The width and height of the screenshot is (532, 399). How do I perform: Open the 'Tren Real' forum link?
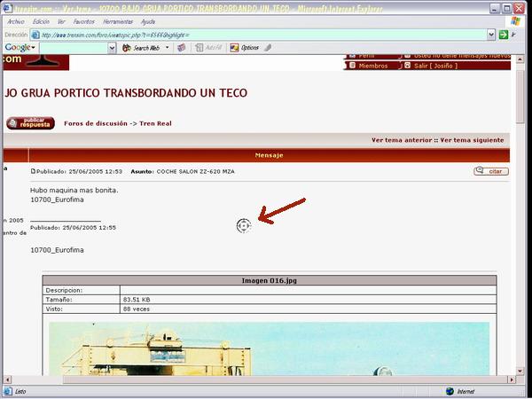(x=155, y=123)
